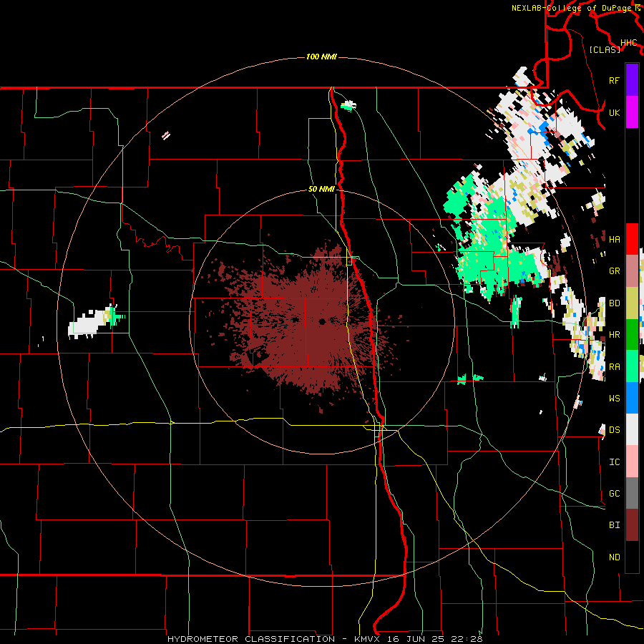Click the IC legend label

[614, 462]
